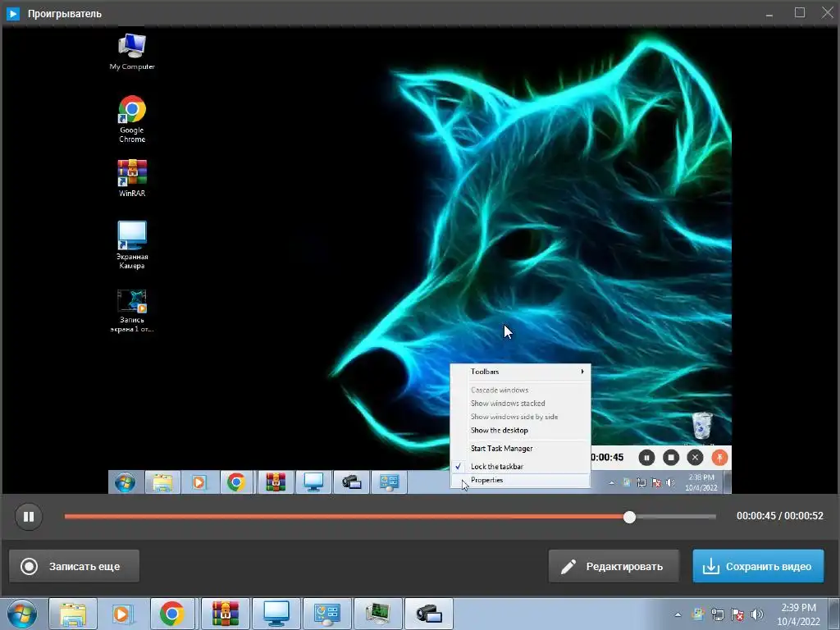Viewport: 840px width, 630px height.
Task: Click the Explorer folder icon in the video's taskbar
Action: click(162, 482)
